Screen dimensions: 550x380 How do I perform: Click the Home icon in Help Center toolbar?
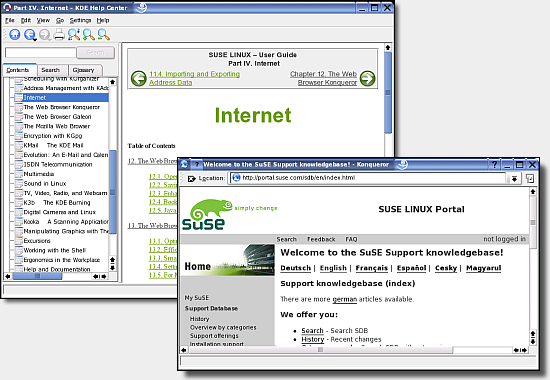pyautogui.click(x=14, y=34)
